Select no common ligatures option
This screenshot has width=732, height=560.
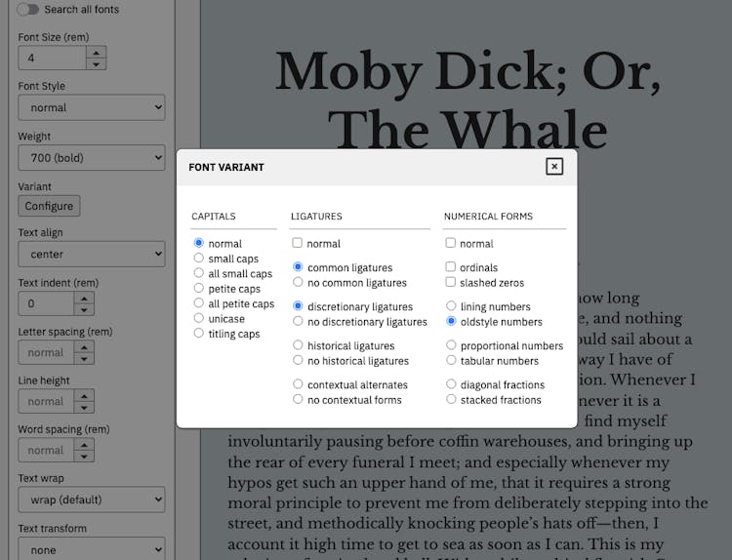pos(298,283)
